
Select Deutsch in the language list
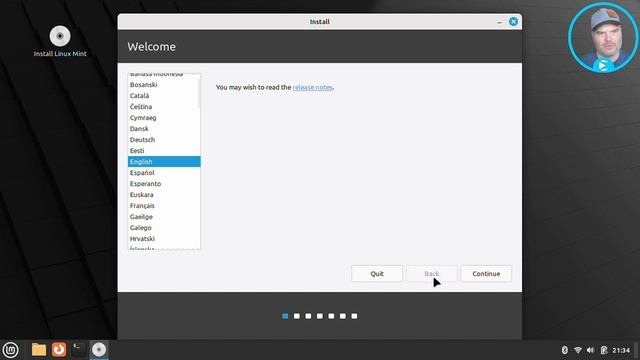(164, 140)
